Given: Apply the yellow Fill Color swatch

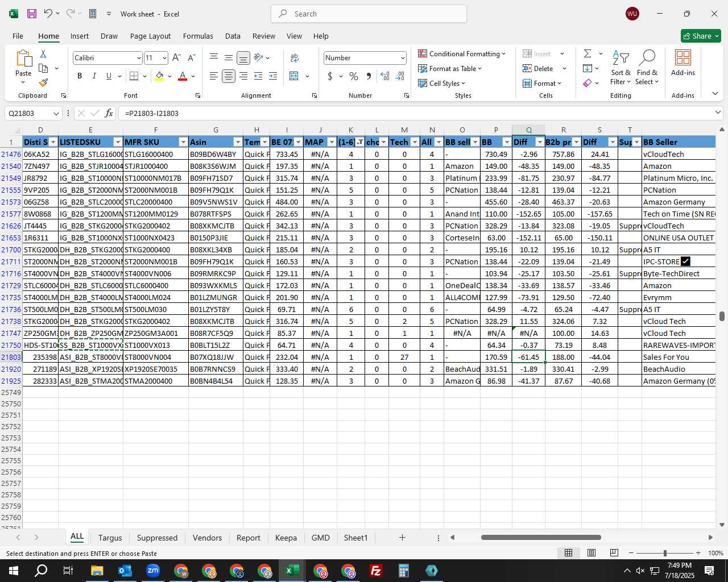Looking at the screenshot, I should click(159, 76).
